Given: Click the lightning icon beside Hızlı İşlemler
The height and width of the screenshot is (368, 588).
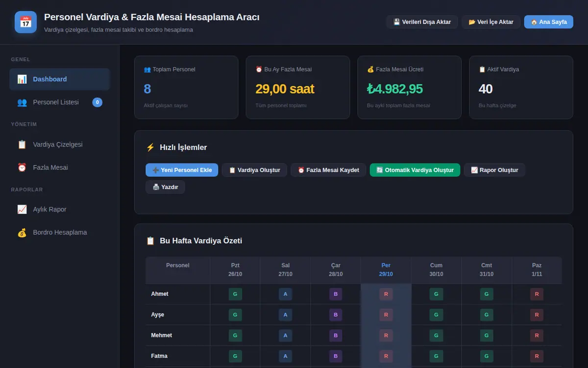Looking at the screenshot, I should tap(150, 147).
